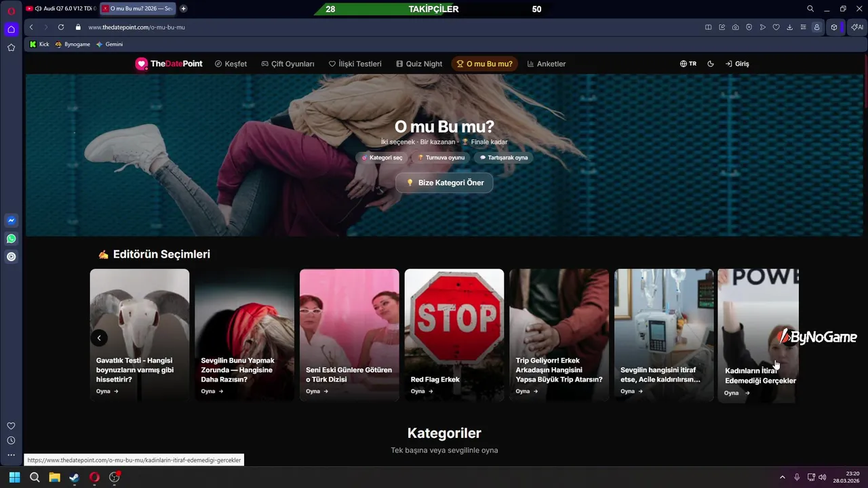The image size is (868, 488).
Task: Go back using the browser back arrow
Action: 31,27
